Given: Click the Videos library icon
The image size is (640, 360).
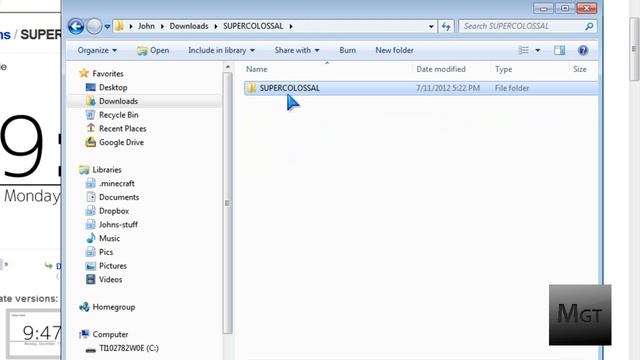Looking at the screenshot, I should click(x=91, y=280).
